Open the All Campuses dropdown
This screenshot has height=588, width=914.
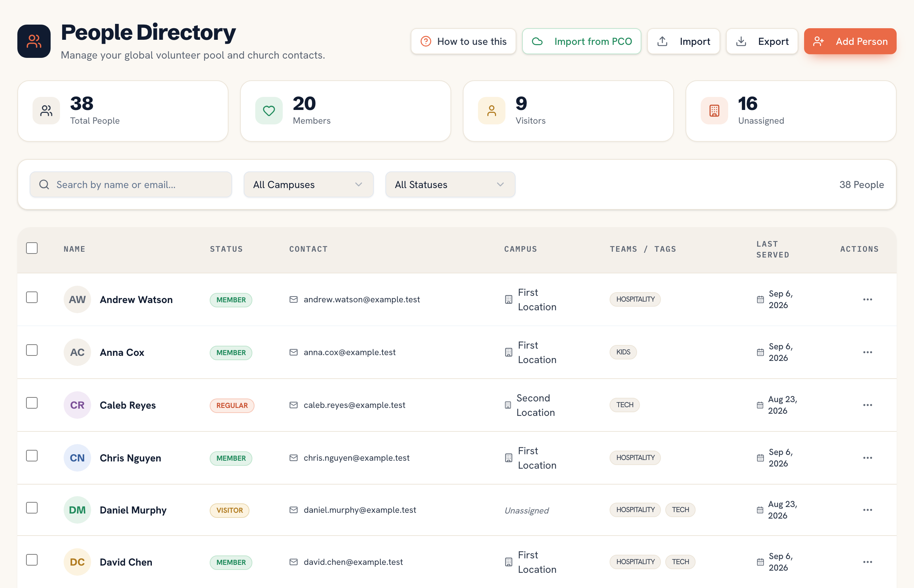click(x=308, y=184)
